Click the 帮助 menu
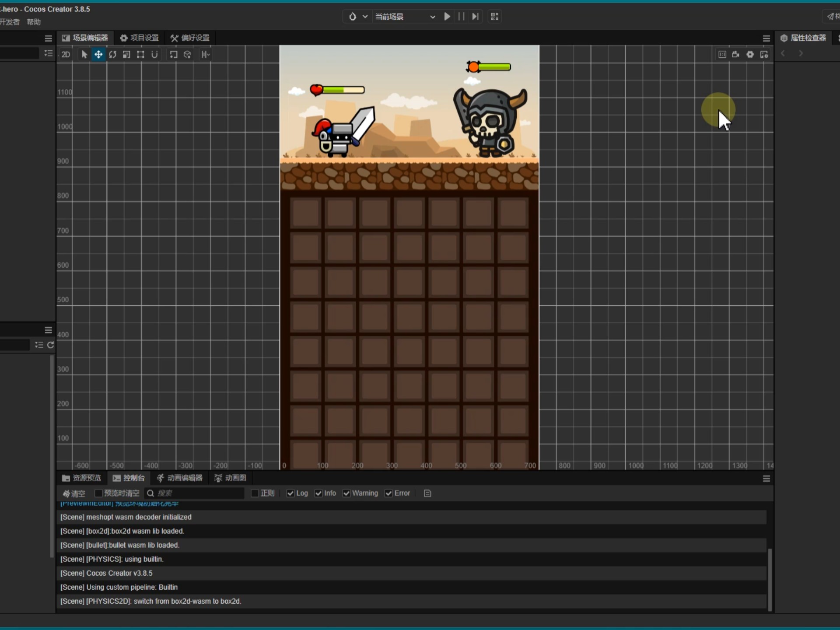The width and height of the screenshot is (840, 630). (34, 22)
